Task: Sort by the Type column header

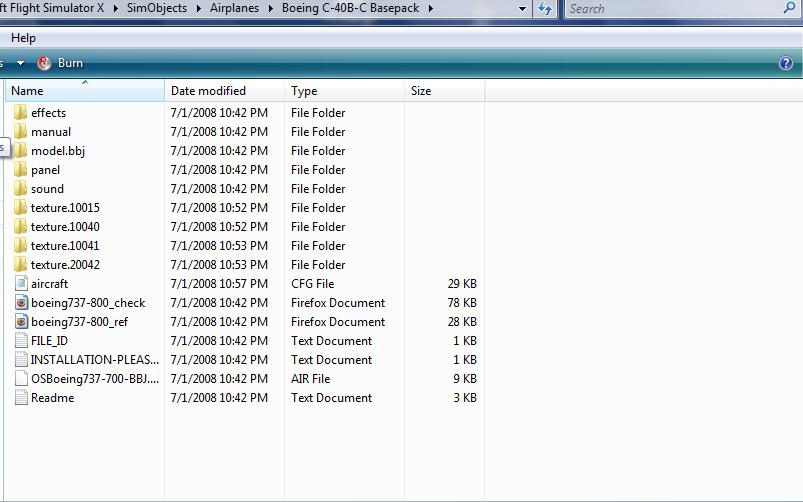Action: [x=344, y=91]
